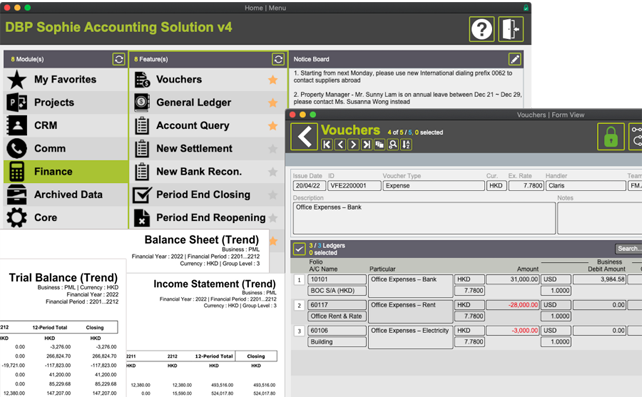
Task: Jump to first voucher record
Action: [327, 145]
